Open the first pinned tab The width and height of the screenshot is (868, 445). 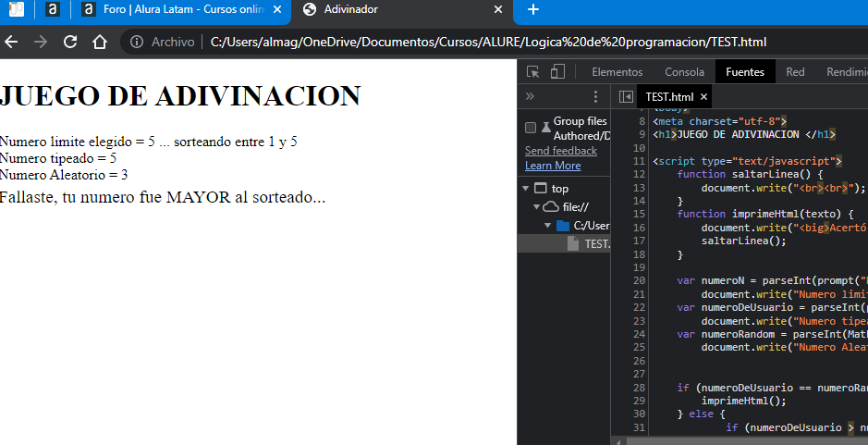click(x=17, y=9)
